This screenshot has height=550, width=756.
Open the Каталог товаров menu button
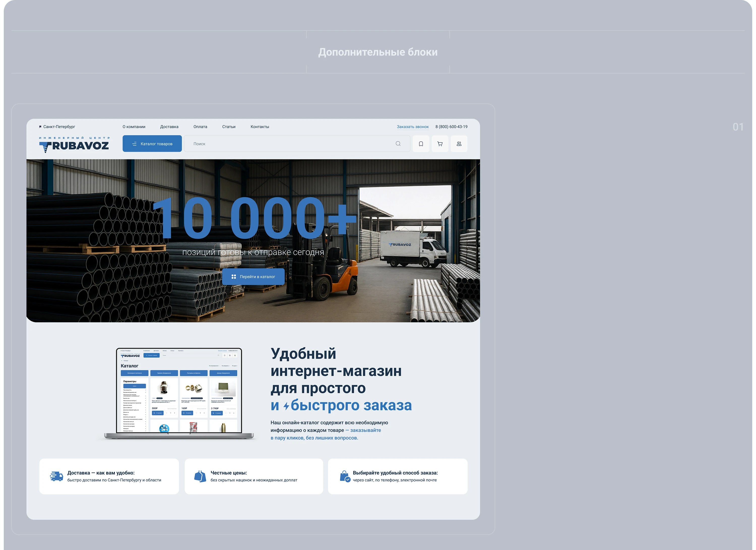pos(152,144)
